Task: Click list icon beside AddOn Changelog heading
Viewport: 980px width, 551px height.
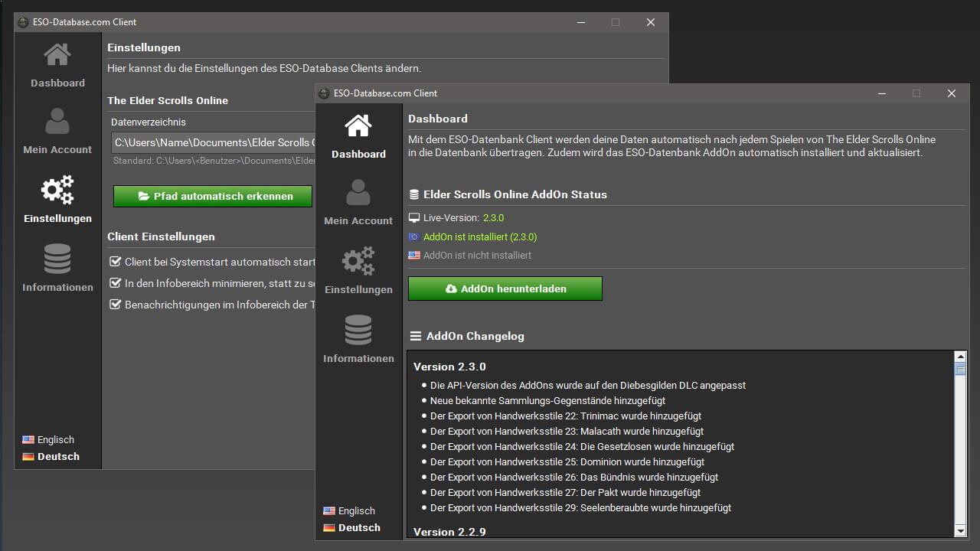Action: pyautogui.click(x=416, y=336)
